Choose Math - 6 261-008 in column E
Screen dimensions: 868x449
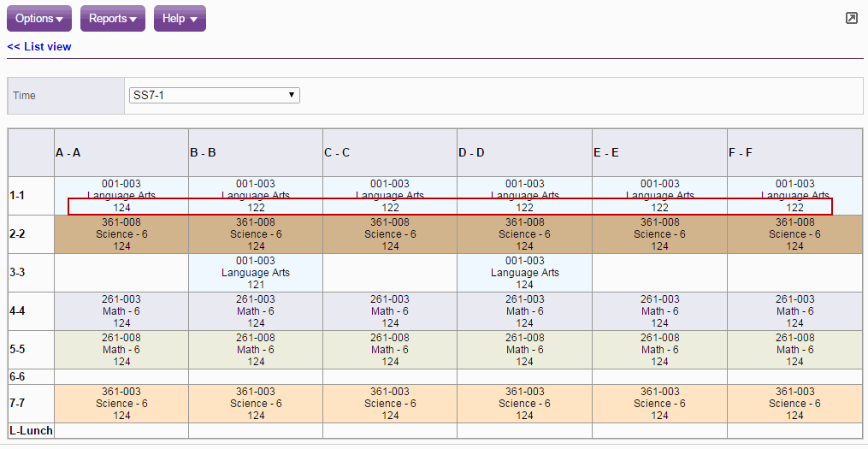(x=659, y=350)
